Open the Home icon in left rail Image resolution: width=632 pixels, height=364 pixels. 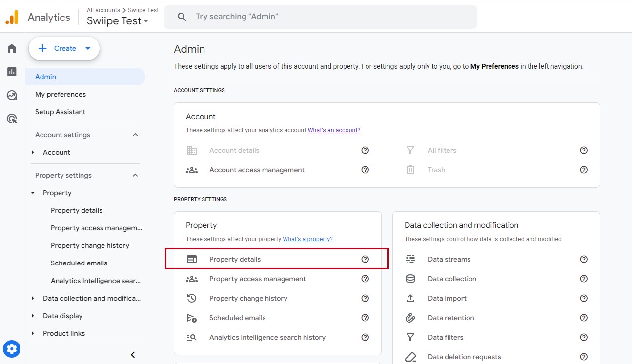(12, 48)
